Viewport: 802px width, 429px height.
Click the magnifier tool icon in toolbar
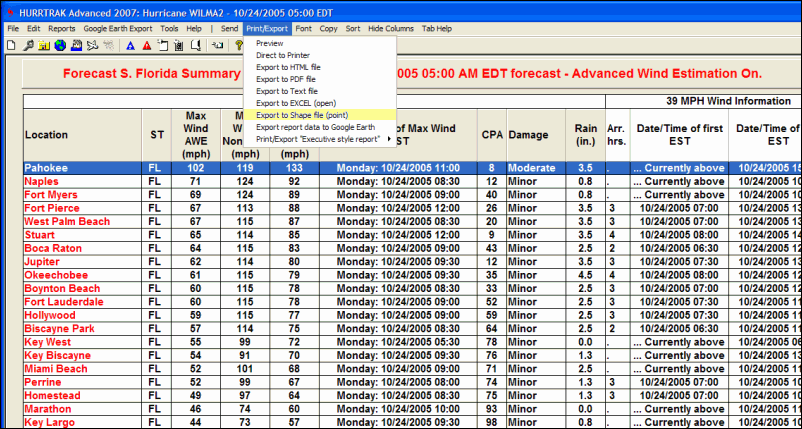(x=27, y=45)
